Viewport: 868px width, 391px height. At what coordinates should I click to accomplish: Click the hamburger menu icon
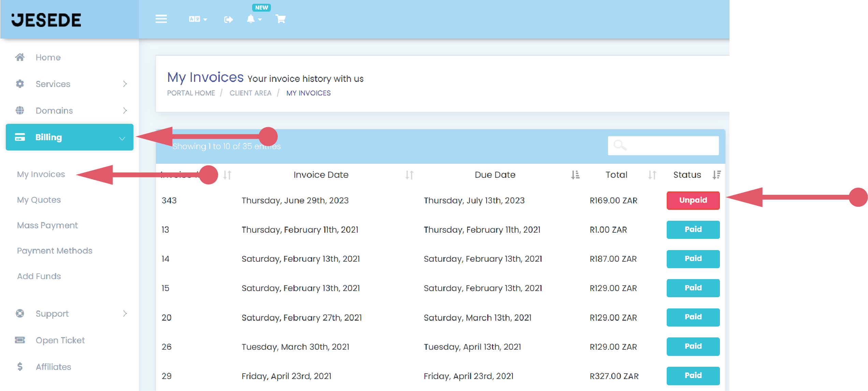click(161, 19)
